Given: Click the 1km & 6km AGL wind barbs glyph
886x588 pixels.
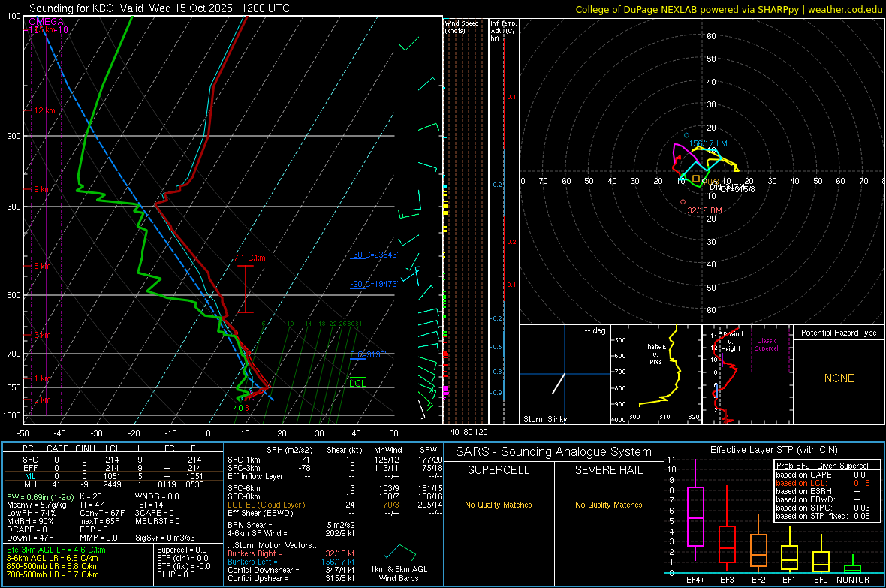Looking at the screenshot, I should [x=399, y=553].
